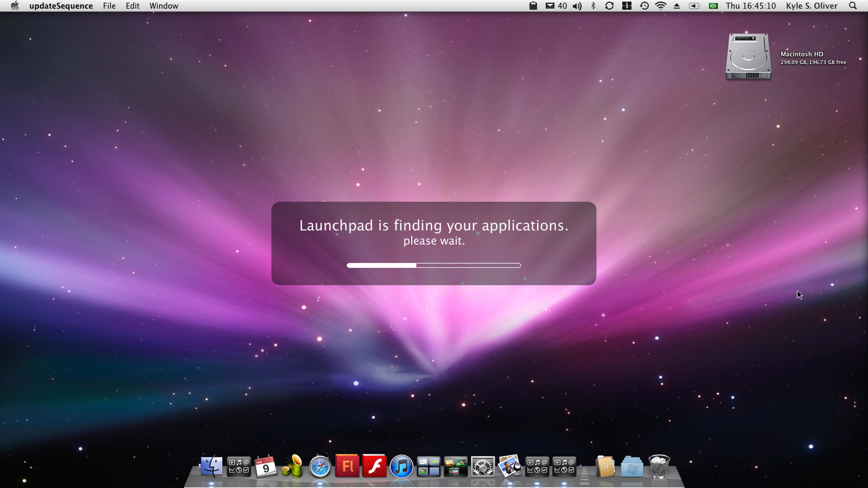Click '298.09 GB, 196.73 GB free' drive label

[813, 62]
